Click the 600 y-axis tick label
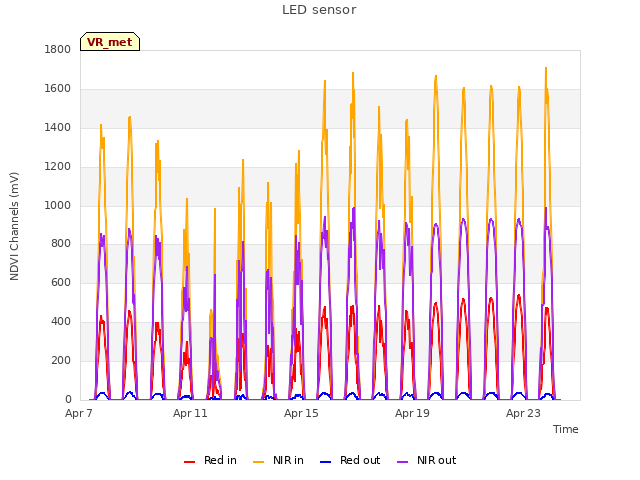This screenshot has height=480, width=640. pyautogui.click(x=61, y=282)
